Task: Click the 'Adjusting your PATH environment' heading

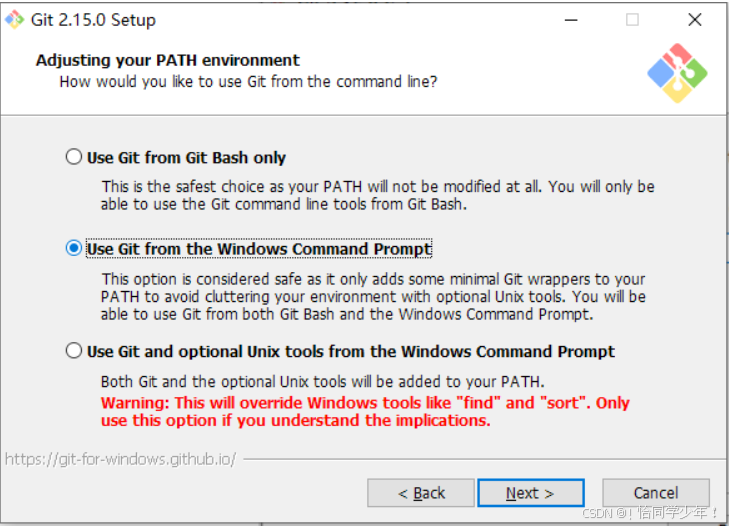Action: pos(168,60)
